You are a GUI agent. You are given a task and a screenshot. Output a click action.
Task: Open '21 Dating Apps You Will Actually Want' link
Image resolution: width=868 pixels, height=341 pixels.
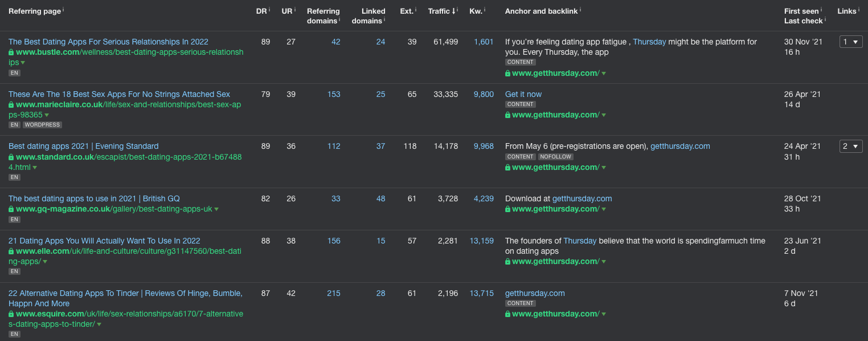click(104, 241)
